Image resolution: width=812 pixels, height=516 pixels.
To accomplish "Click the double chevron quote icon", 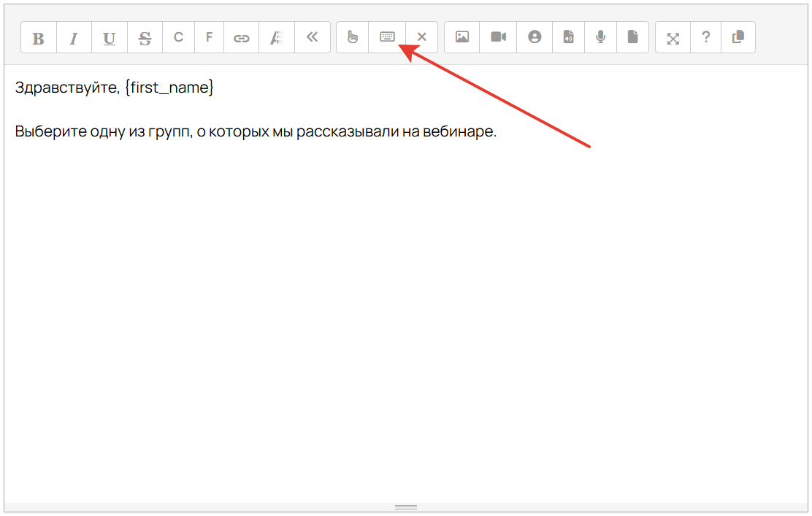I will 313,37.
